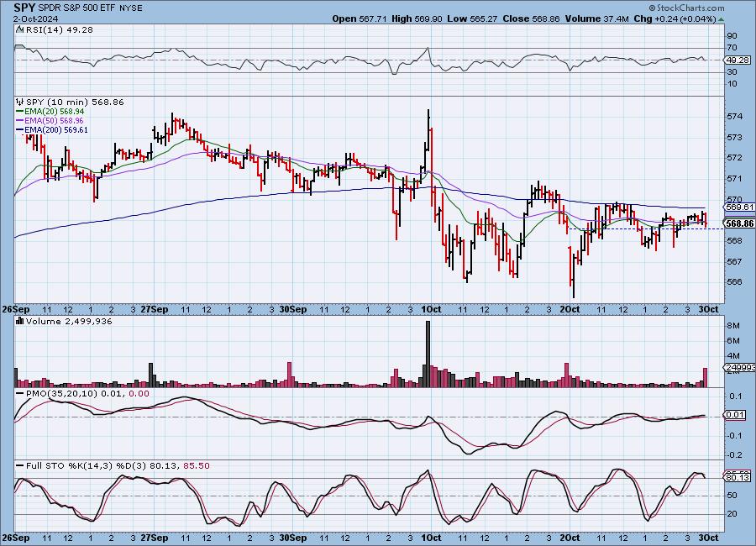
Task: Click the 2-Oct-2024 date label
Action: tap(35, 19)
